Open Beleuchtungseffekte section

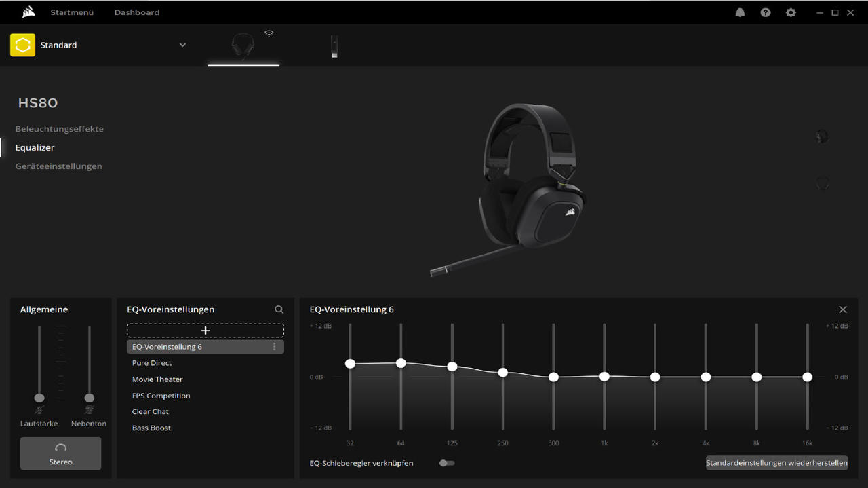60,129
